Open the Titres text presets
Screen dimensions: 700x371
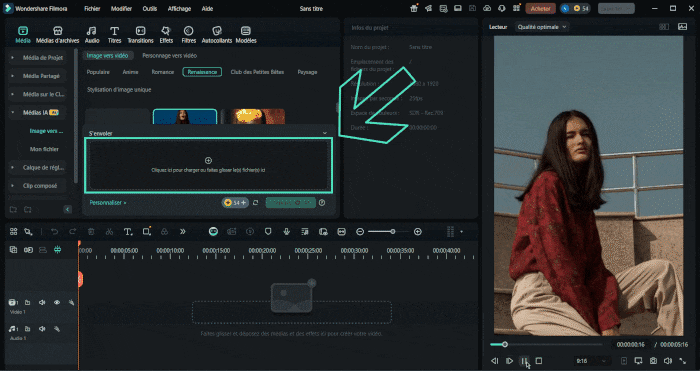coord(114,34)
